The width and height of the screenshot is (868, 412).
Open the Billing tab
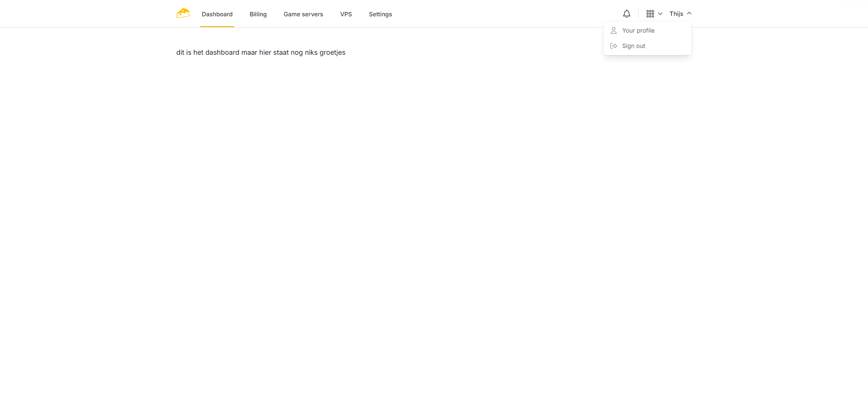coord(258,14)
